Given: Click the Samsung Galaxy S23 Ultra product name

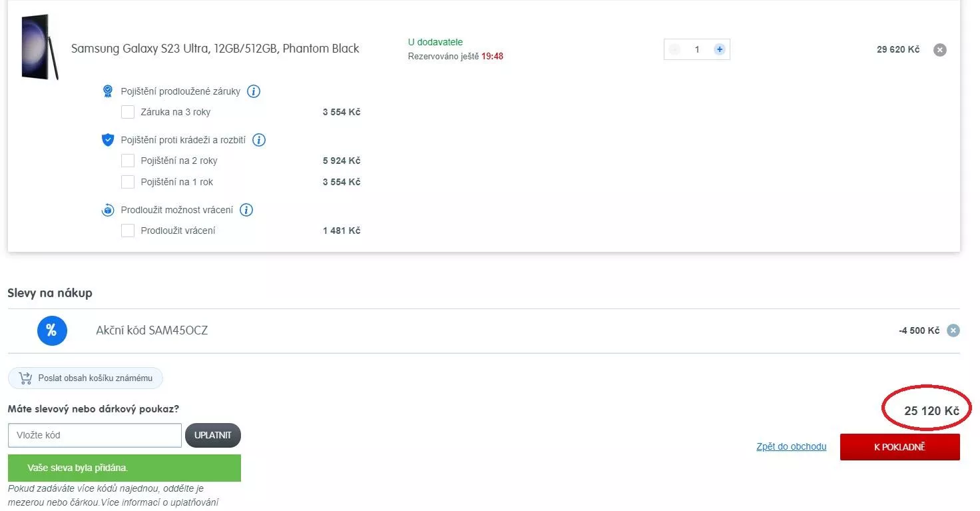Looking at the screenshot, I should [215, 49].
